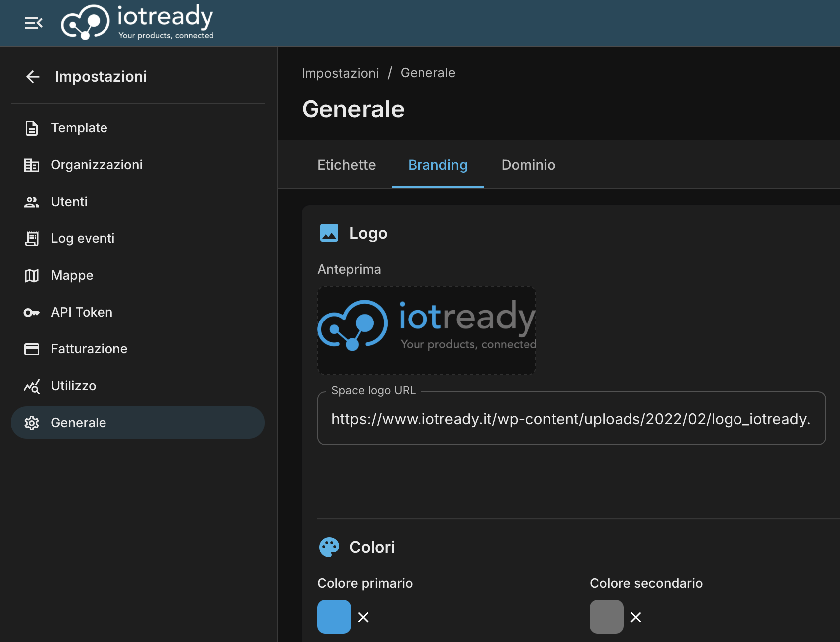
Task: Switch to the Dominio tab
Action: (528, 165)
